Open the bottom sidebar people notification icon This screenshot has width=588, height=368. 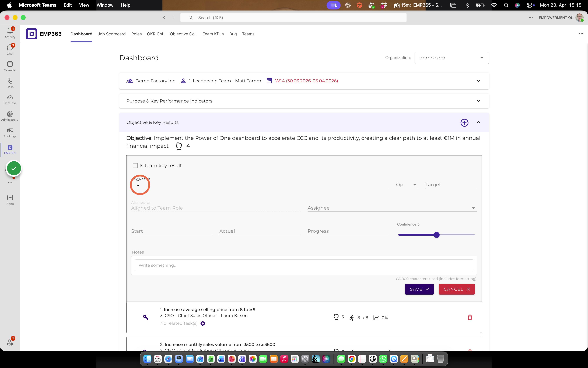10,342
